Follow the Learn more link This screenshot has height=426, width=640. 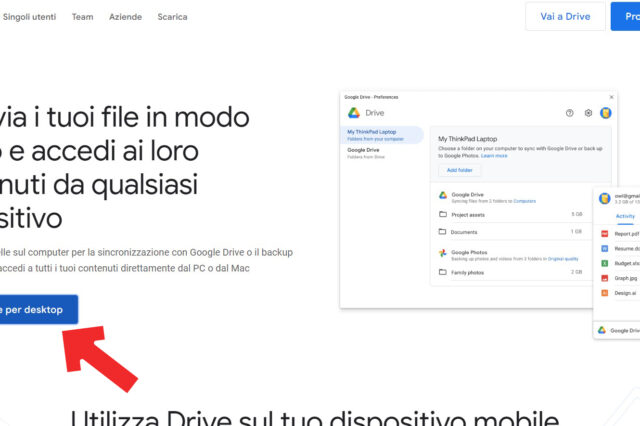(494, 156)
